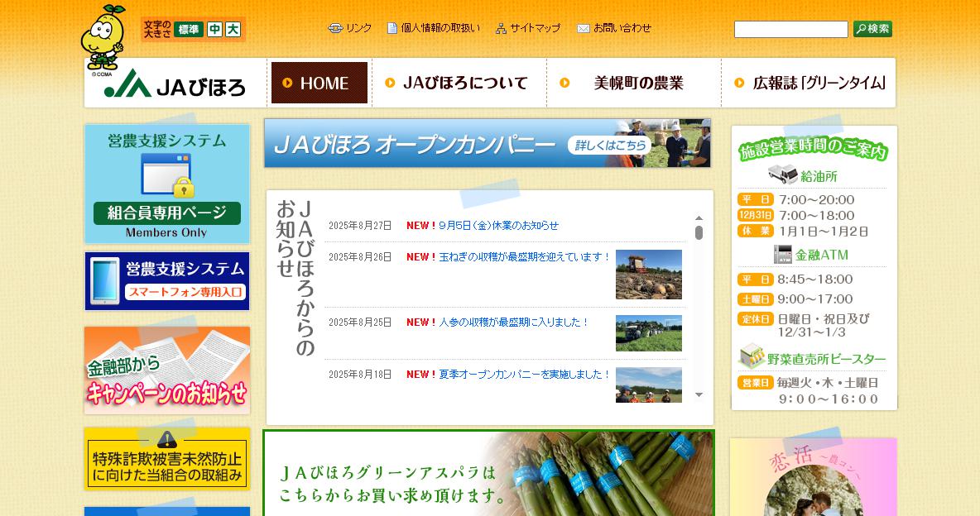Open the サイトマップ link
Screen dimensions: 980x516
(528, 28)
